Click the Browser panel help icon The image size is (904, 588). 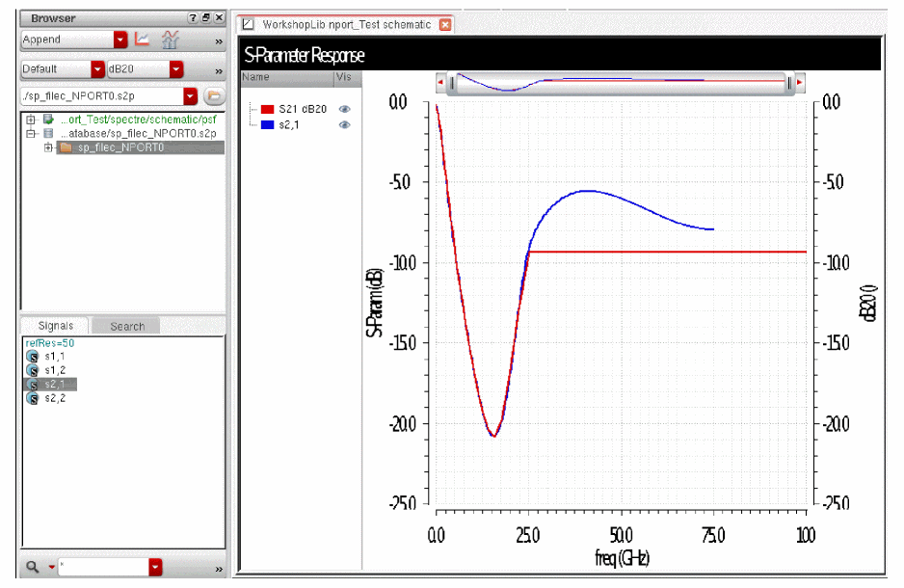tap(193, 18)
